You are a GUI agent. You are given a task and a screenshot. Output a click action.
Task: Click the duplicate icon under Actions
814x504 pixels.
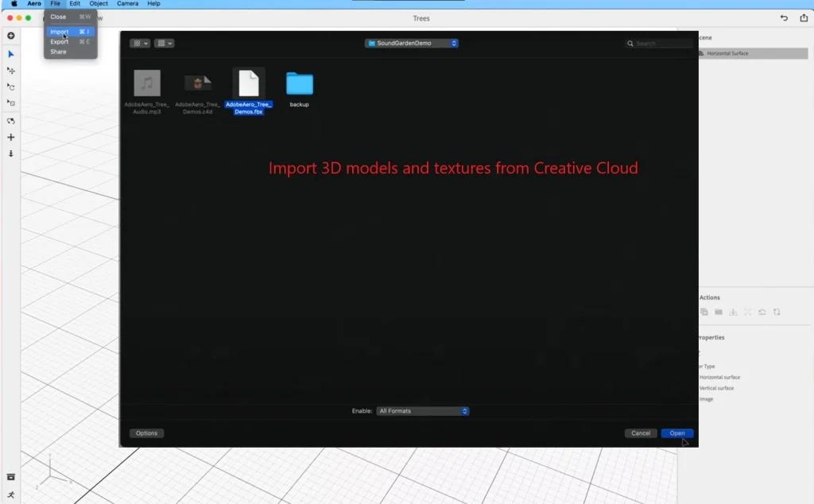click(x=704, y=312)
